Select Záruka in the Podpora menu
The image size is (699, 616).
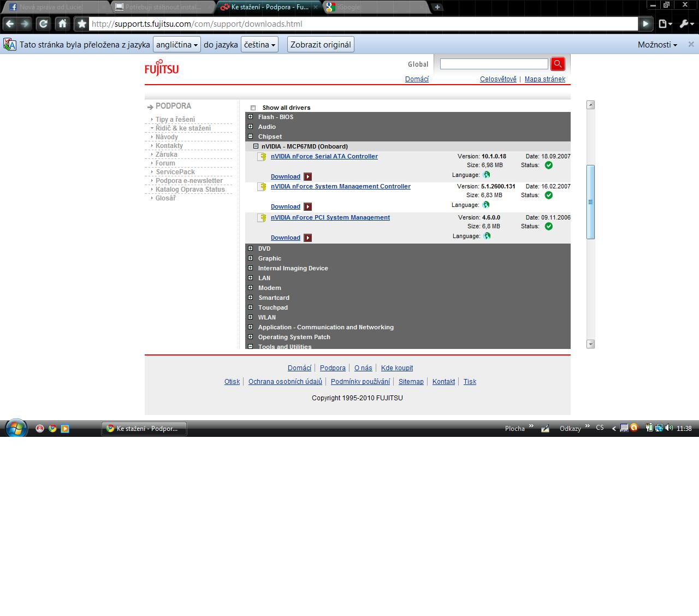point(166,155)
